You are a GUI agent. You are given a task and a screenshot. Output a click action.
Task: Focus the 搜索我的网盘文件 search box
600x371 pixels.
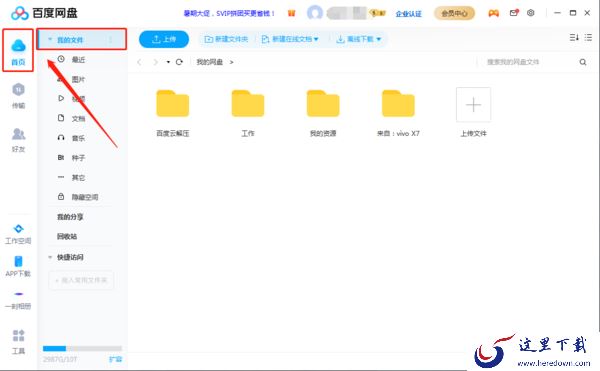(528, 62)
